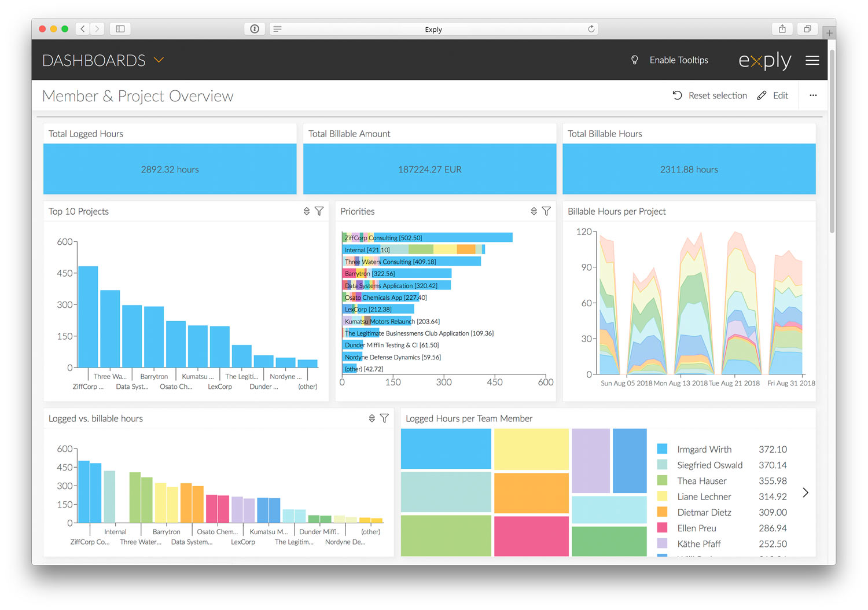Viewport: 868px width, 610px height.
Task: Click the password manager extension icon
Action: tap(255, 28)
